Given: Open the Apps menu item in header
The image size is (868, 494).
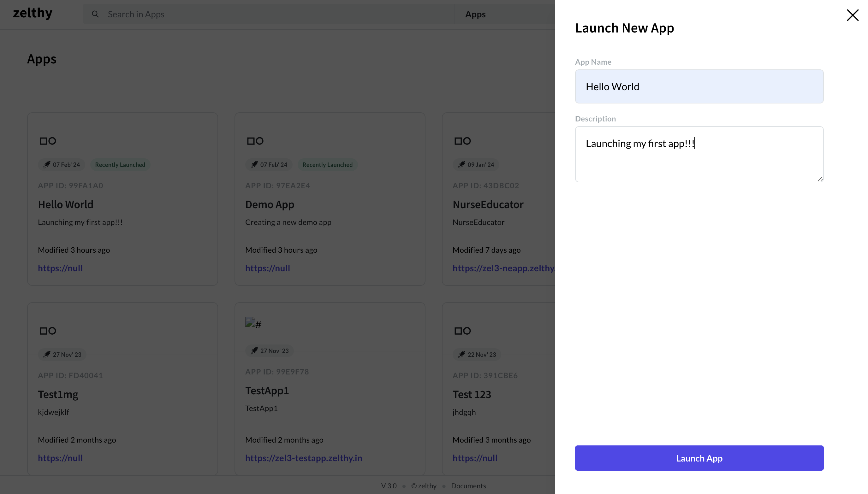Looking at the screenshot, I should click(x=475, y=14).
